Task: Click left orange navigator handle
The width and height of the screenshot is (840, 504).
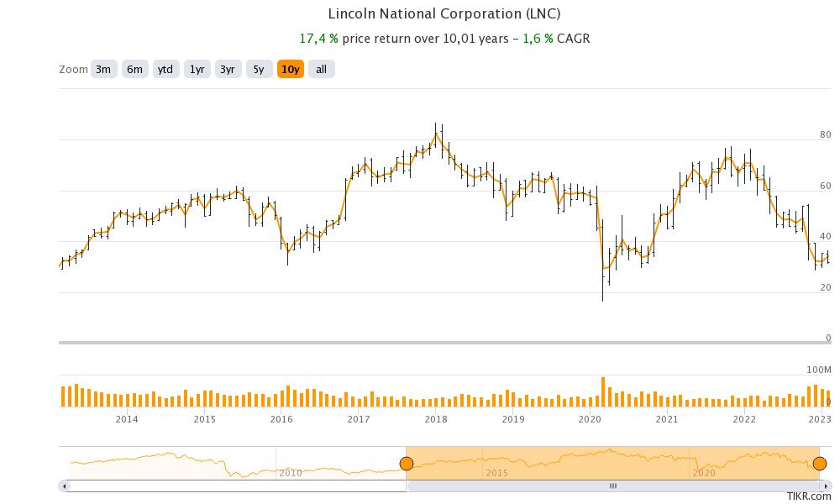Action: tap(407, 464)
